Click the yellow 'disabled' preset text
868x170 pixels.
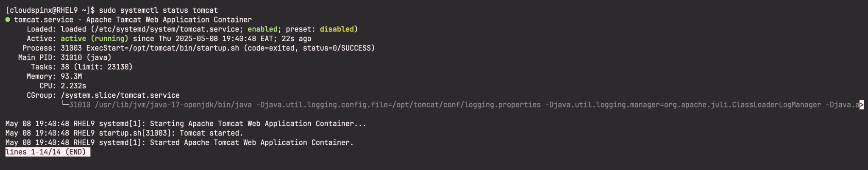pos(337,29)
